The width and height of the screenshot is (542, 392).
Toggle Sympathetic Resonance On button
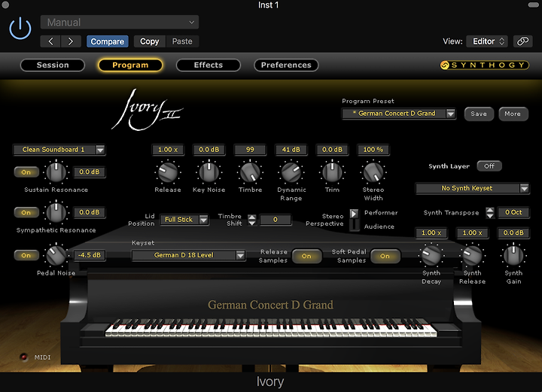pyautogui.click(x=26, y=212)
